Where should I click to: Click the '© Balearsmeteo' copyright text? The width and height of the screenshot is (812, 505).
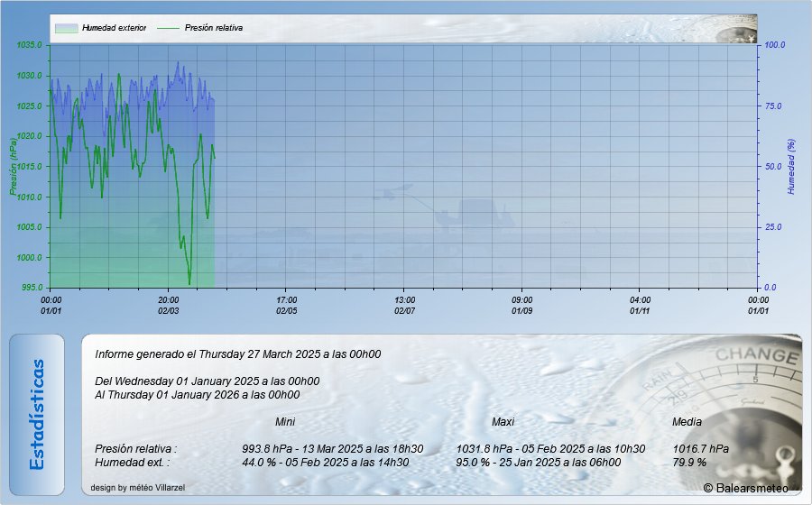[746, 488]
